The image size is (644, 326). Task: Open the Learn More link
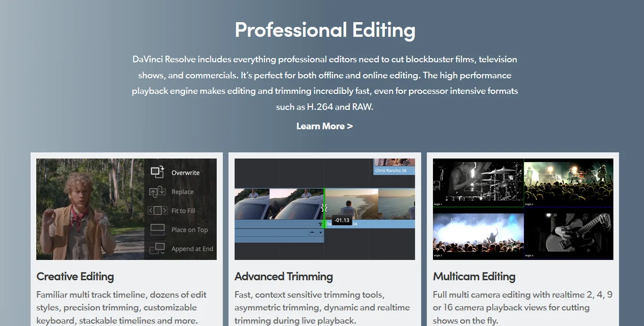click(325, 126)
